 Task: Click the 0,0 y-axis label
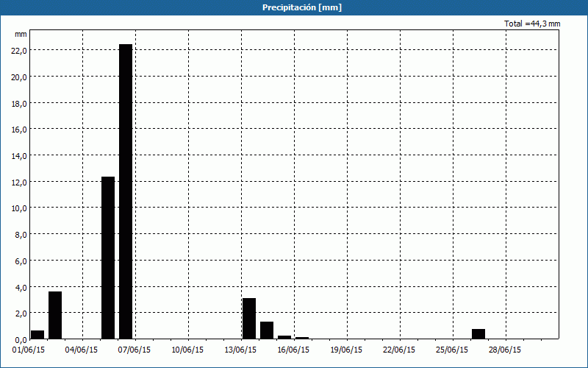click(21, 339)
